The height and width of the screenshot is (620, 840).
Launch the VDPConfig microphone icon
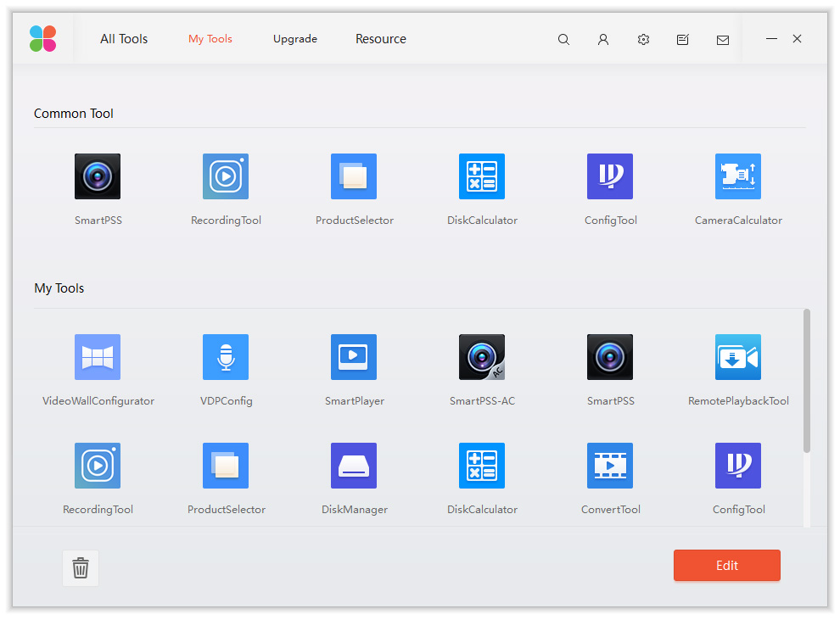coord(226,357)
